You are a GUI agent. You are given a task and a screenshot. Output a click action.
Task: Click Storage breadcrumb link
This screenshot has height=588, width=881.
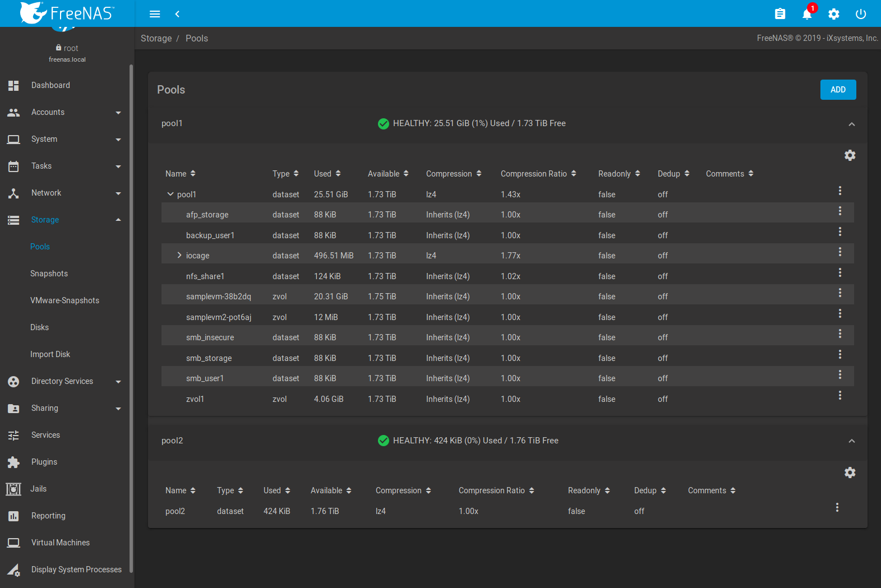coord(156,38)
